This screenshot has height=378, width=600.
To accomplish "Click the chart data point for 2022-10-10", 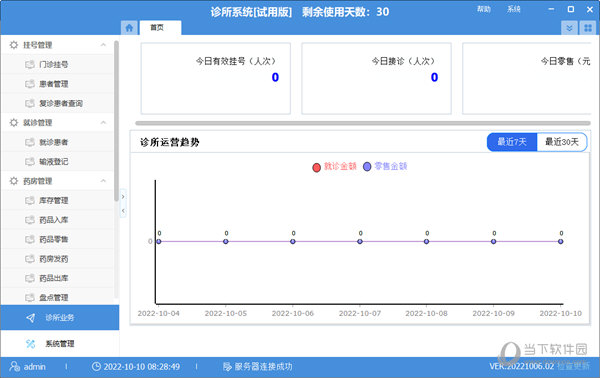I will click(561, 241).
